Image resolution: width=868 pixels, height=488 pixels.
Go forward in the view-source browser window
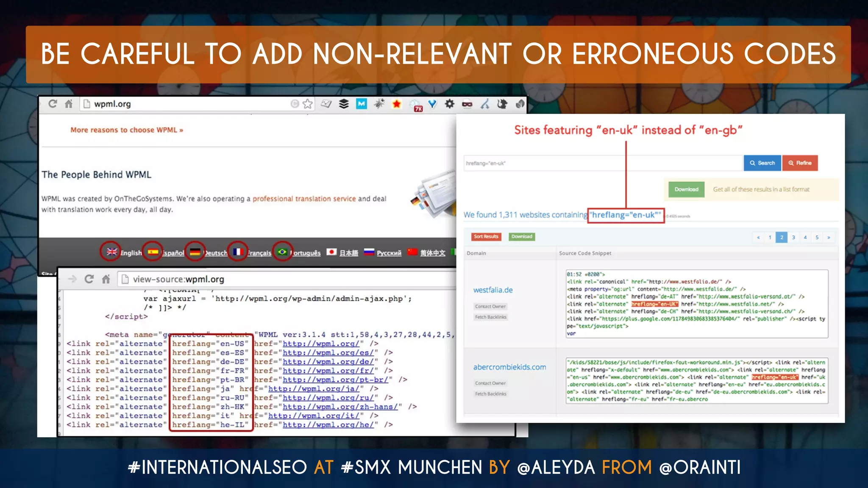coord(72,279)
